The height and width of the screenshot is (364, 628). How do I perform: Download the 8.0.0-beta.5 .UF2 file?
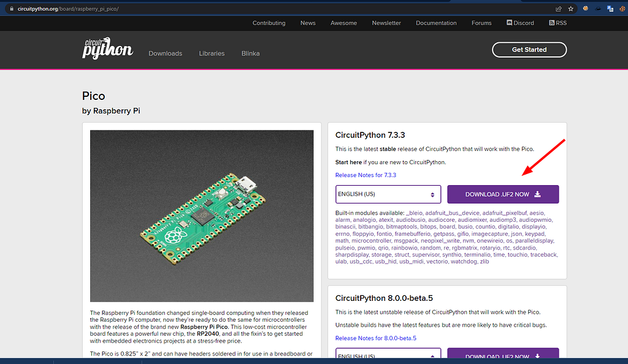tap(503, 354)
